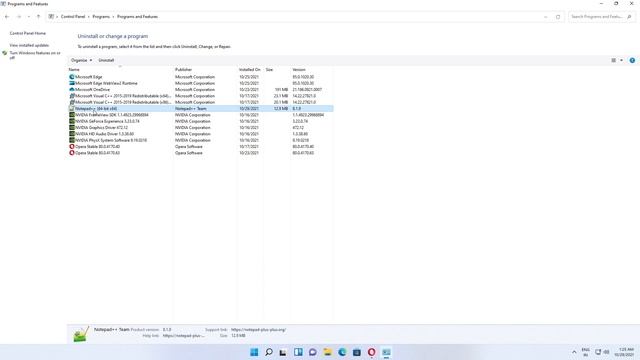The width and height of the screenshot is (640, 360).
Task: Show hidden system tray icons
Action: (x=574, y=352)
